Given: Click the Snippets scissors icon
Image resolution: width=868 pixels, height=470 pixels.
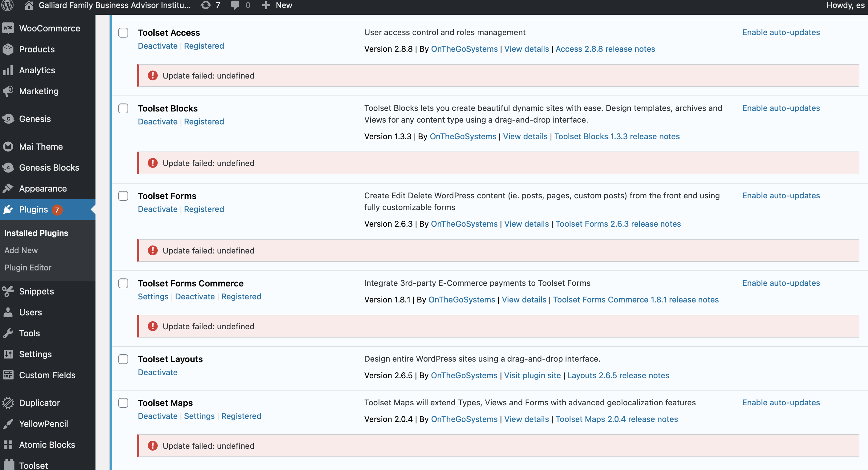Looking at the screenshot, I should click(x=8, y=291).
